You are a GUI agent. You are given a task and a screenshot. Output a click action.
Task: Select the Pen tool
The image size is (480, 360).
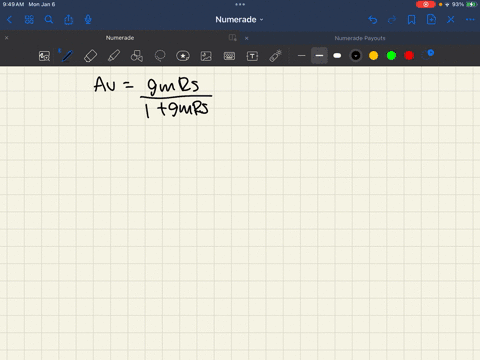pos(67,56)
